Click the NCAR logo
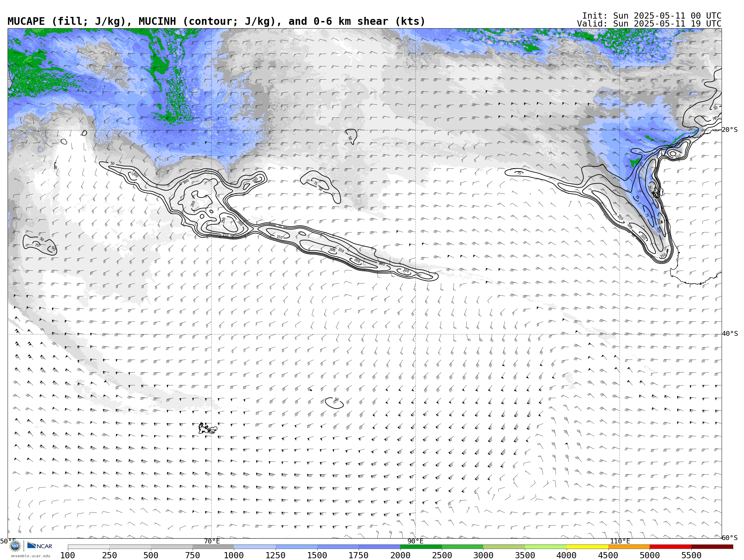Image resolution: width=744 pixels, height=560 pixels. click(40, 546)
